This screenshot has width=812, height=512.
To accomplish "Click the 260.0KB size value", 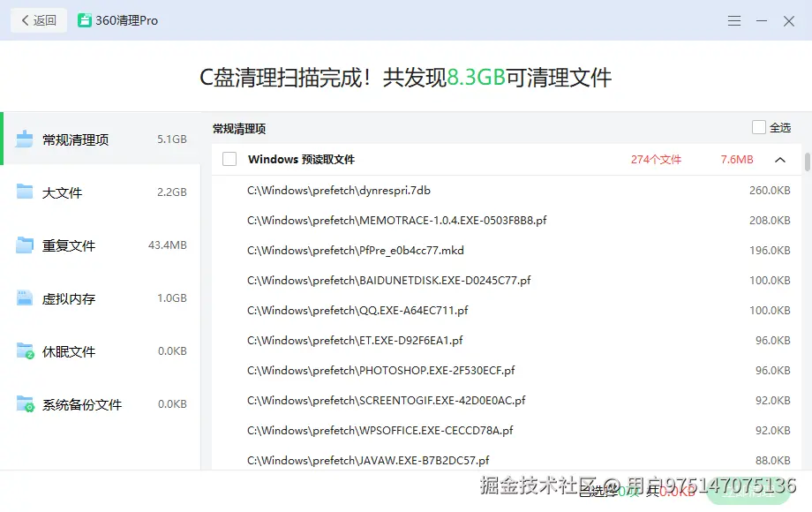I will pos(770,191).
